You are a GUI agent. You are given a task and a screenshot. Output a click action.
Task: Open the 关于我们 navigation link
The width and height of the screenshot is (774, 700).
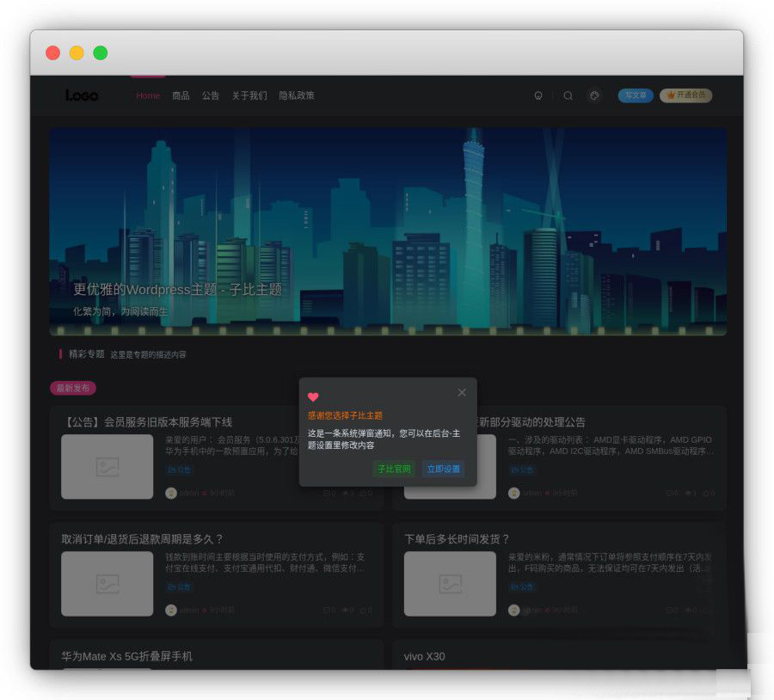pos(249,95)
